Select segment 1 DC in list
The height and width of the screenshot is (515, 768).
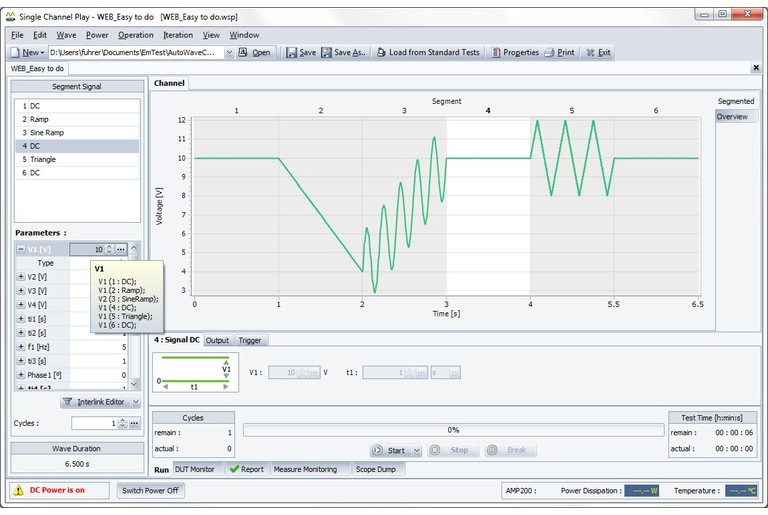tap(77, 106)
